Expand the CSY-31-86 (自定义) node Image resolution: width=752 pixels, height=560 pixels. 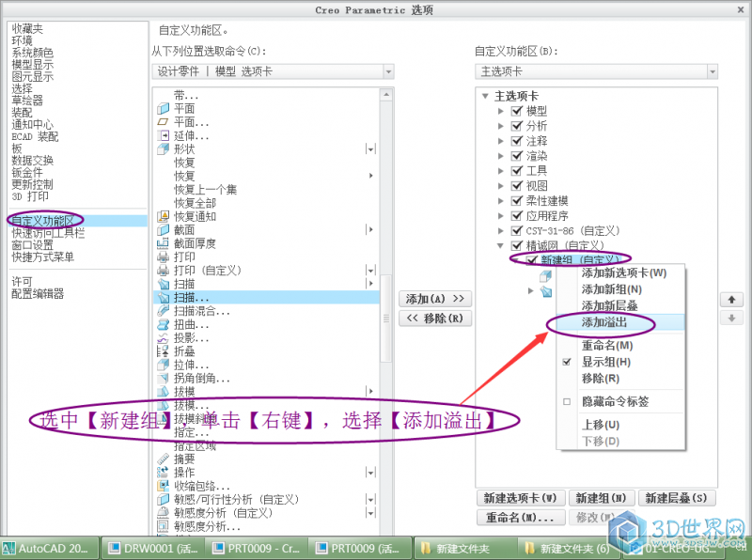pyautogui.click(x=500, y=230)
